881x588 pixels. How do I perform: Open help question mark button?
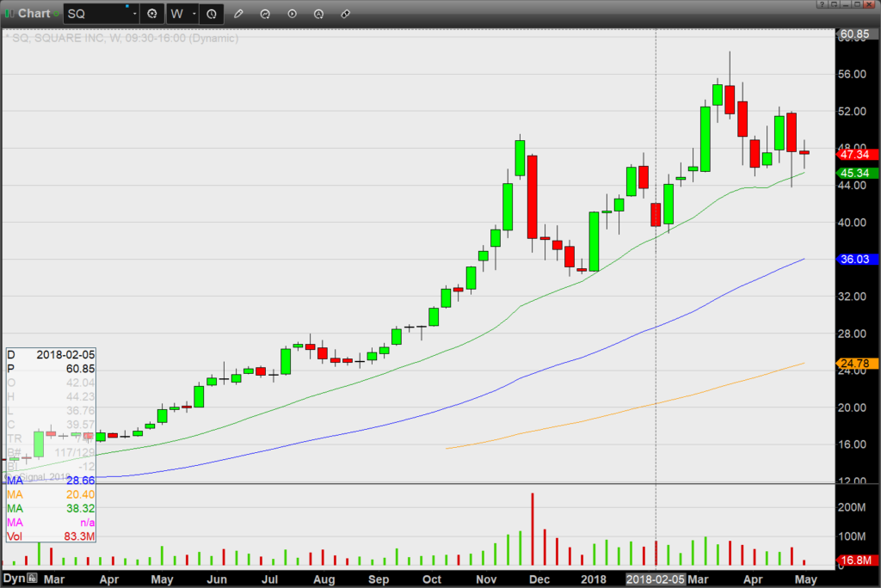(822, 4)
